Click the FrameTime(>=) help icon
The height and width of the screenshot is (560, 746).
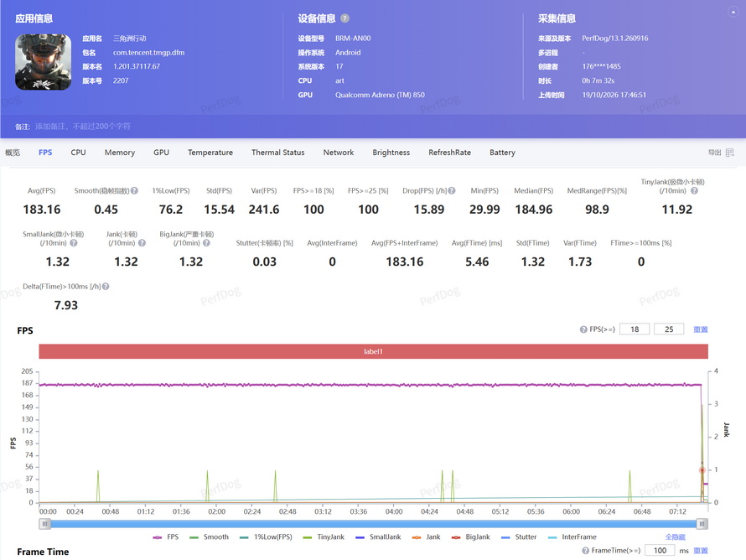[x=586, y=551]
